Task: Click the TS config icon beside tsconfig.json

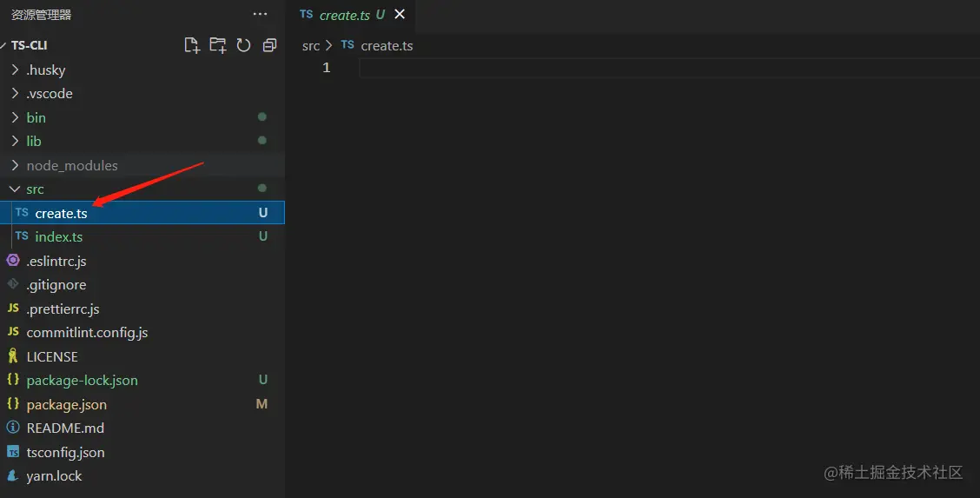Action: click(x=12, y=452)
